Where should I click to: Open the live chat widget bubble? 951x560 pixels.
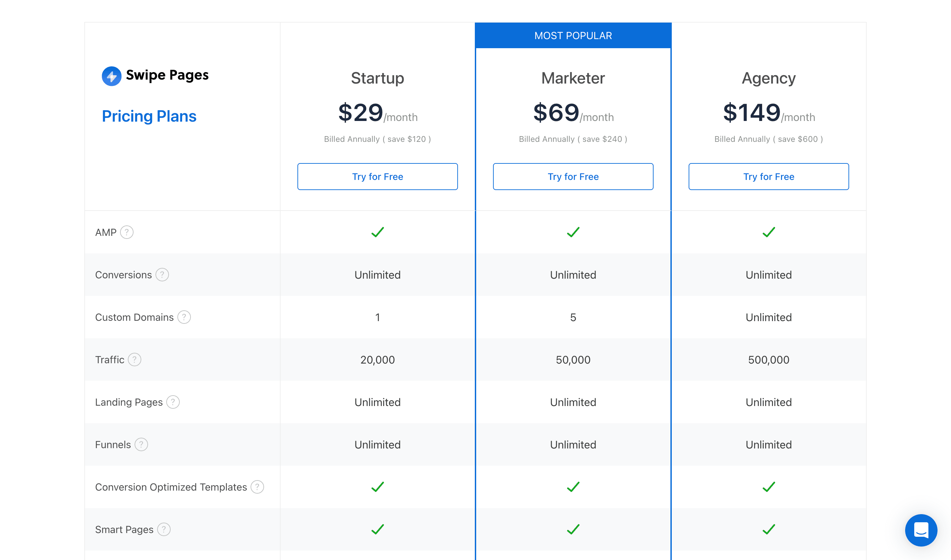(921, 530)
